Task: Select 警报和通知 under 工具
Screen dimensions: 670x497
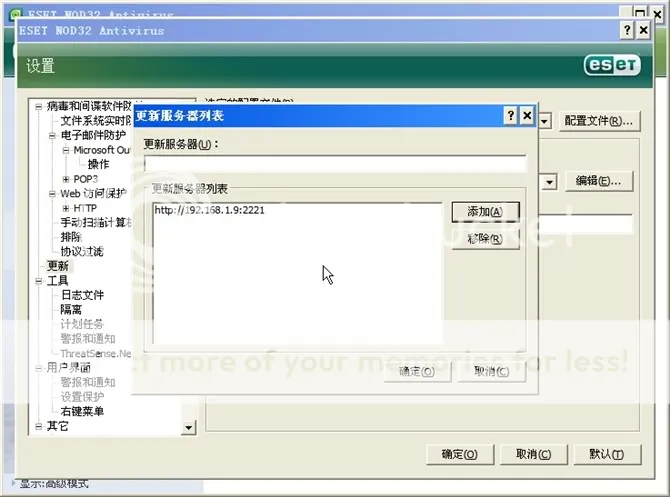Action: coord(88,338)
